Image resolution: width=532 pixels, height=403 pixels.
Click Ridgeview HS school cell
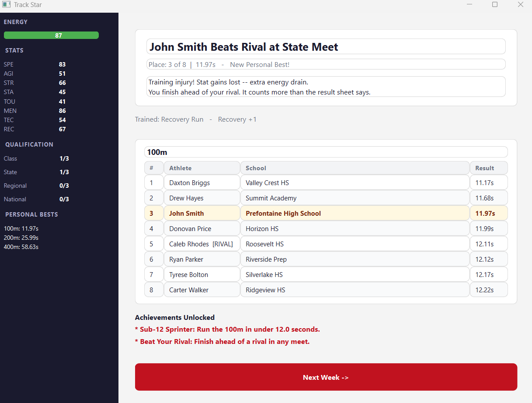click(355, 290)
